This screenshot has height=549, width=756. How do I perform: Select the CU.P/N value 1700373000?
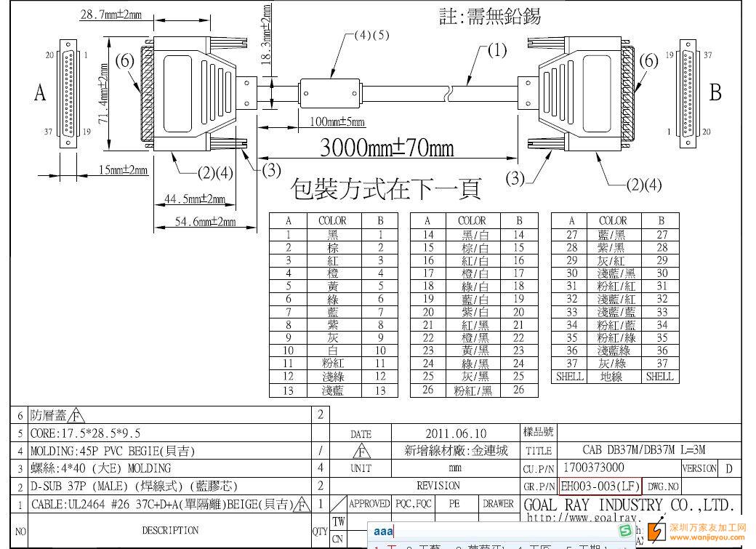[x=593, y=468]
